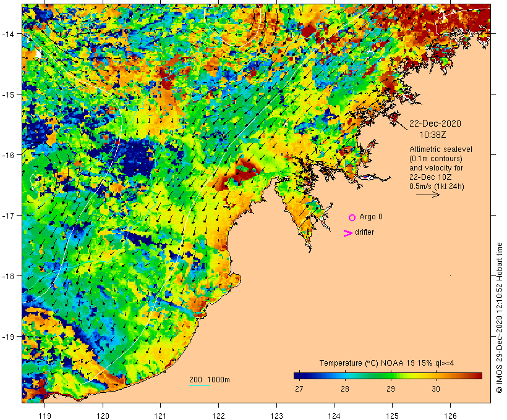Screen dimensions: 507x420
Task: Click the time label 10:38Z
Action: tap(433, 135)
